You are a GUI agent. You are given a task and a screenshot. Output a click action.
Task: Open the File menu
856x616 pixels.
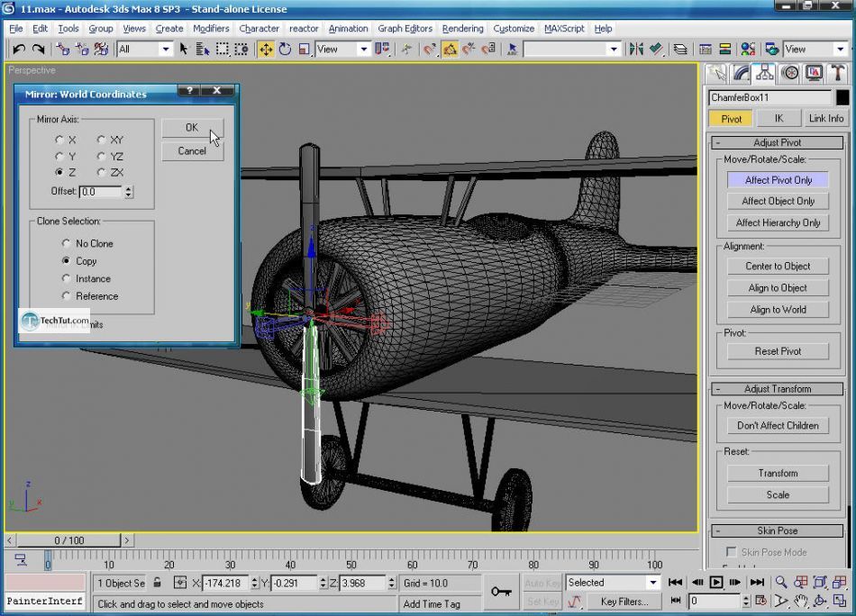point(16,29)
